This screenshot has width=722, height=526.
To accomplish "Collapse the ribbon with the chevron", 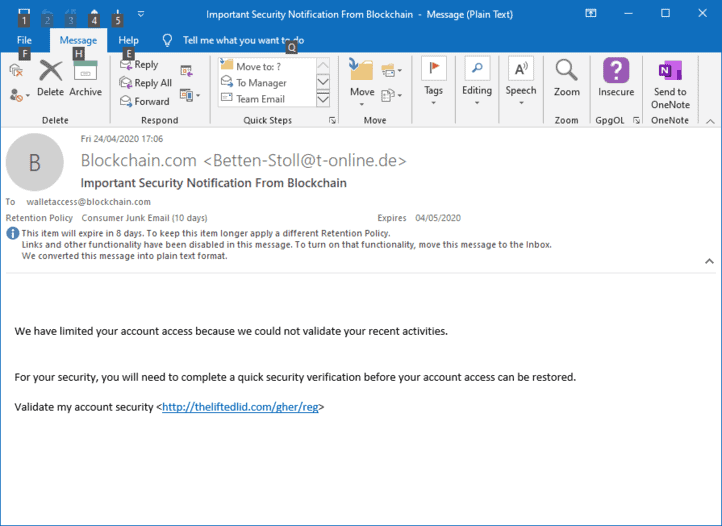I will click(710, 121).
